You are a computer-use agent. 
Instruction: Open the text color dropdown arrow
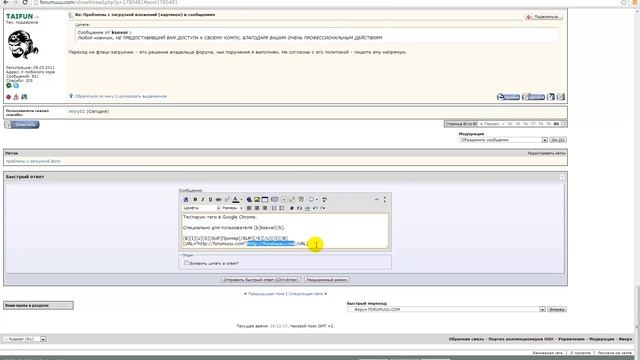[242, 200]
